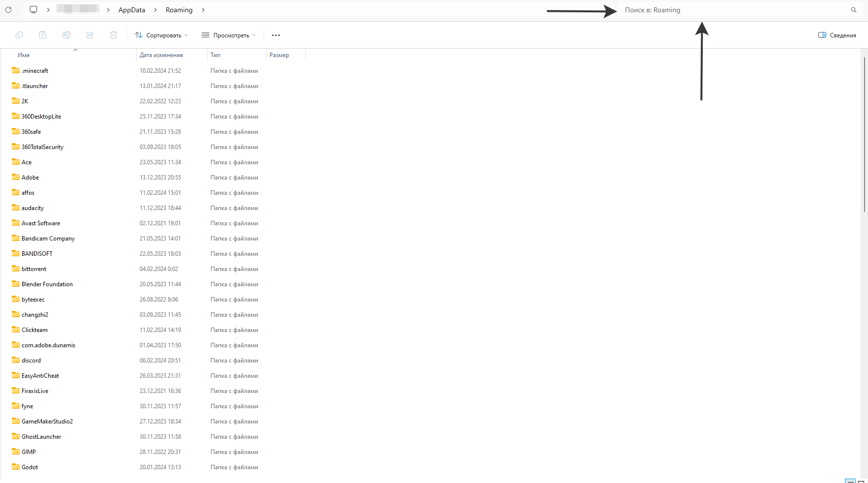Select the affos folder icon

[16, 192]
